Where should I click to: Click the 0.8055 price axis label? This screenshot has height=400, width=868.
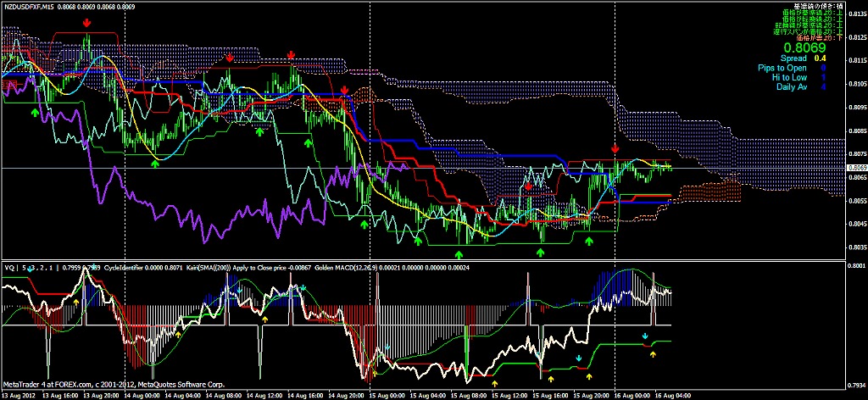(x=856, y=201)
